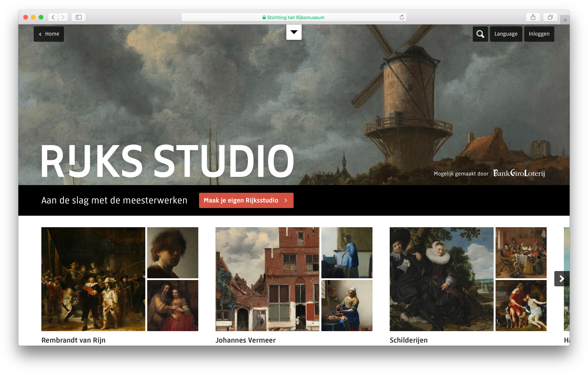
Task: Open the Night Watch painting thumbnail
Action: pyautogui.click(x=93, y=279)
